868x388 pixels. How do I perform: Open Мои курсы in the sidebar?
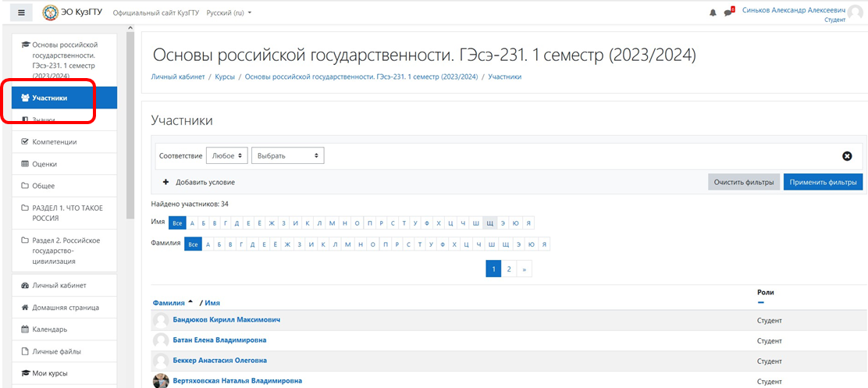click(64, 373)
